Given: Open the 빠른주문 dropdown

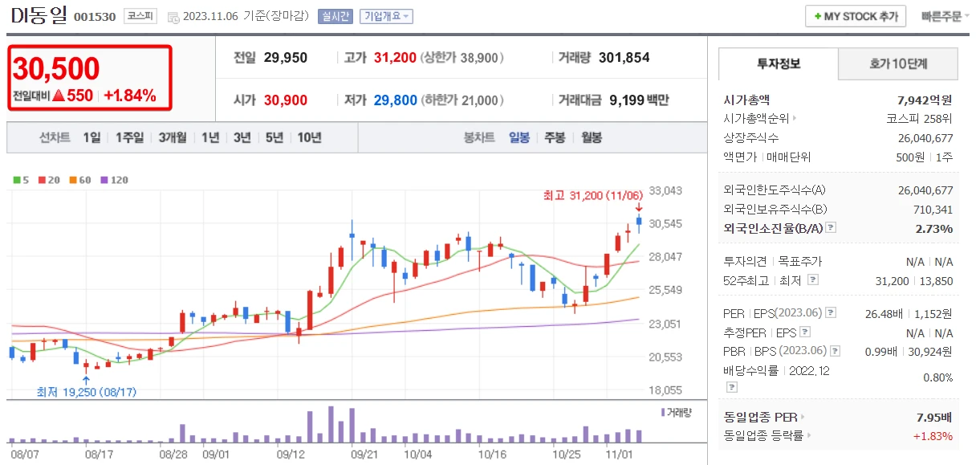Looking at the screenshot, I should [944, 15].
